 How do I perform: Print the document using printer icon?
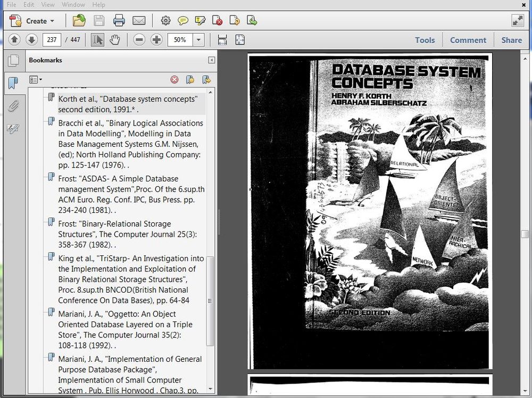point(119,21)
